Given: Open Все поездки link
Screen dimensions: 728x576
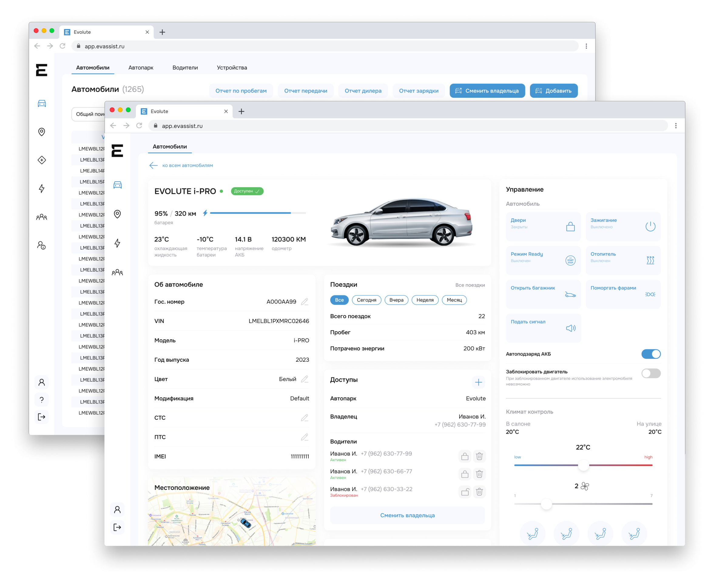Looking at the screenshot, I should 470,285.
